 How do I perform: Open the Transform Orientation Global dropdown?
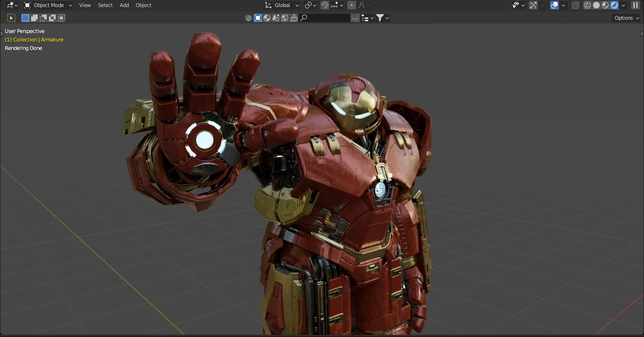(x=282, y=5)
